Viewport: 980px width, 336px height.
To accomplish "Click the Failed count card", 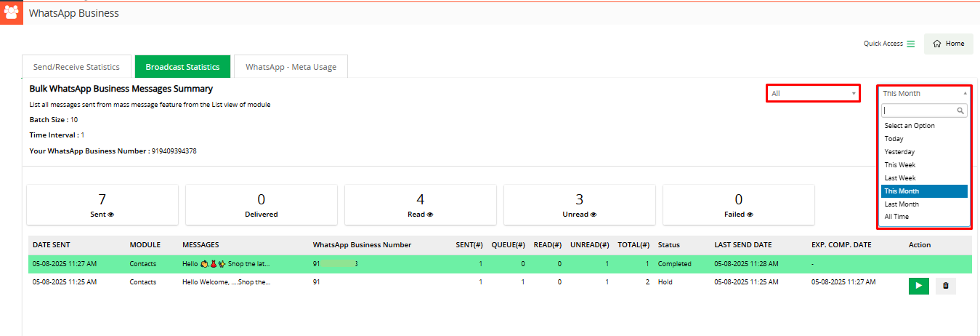I will click(739, 204).
